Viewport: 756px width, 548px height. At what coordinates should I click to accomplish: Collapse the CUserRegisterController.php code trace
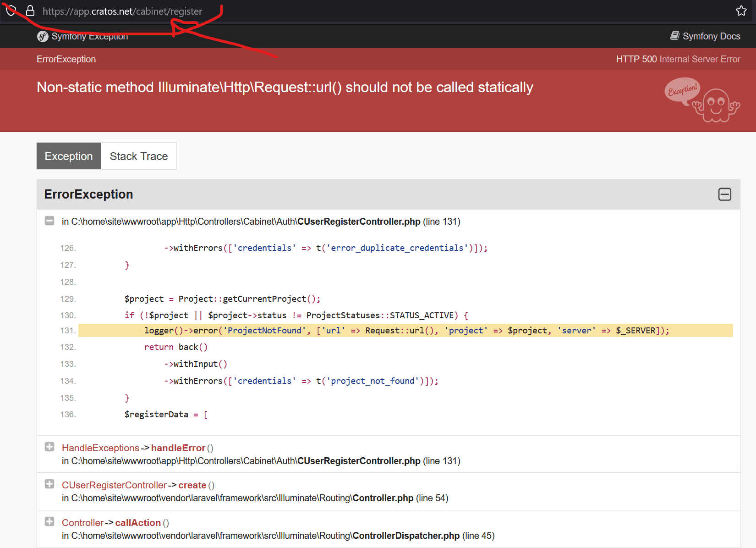point(49,221)
